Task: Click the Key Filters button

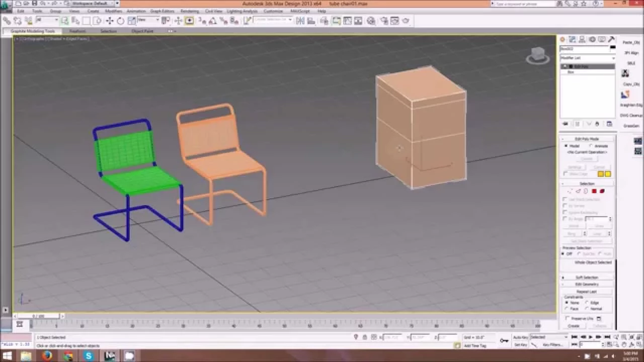Action: [x=553, y=344]
